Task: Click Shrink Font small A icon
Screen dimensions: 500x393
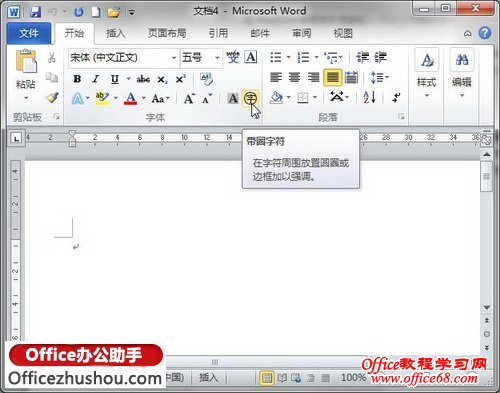Action: click(207, 99)
